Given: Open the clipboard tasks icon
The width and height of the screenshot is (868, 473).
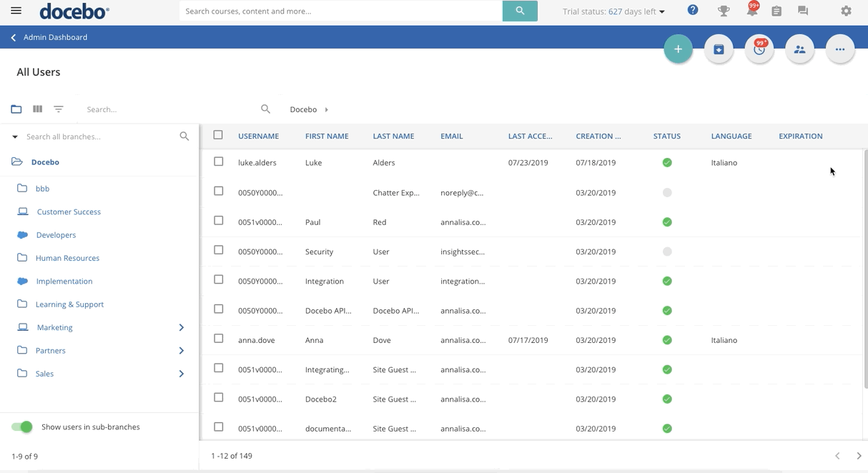Looking at the screenshot, I should coord(776,11).
